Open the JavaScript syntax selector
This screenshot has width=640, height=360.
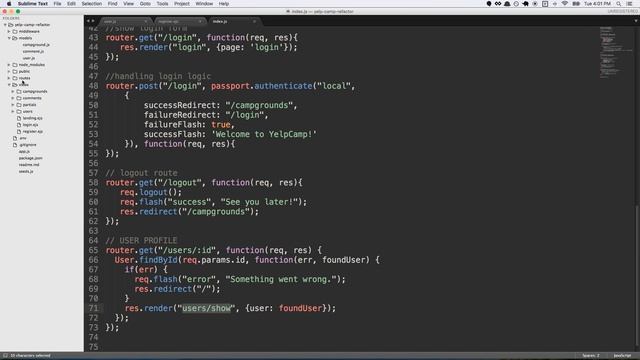tap(622, 356)
